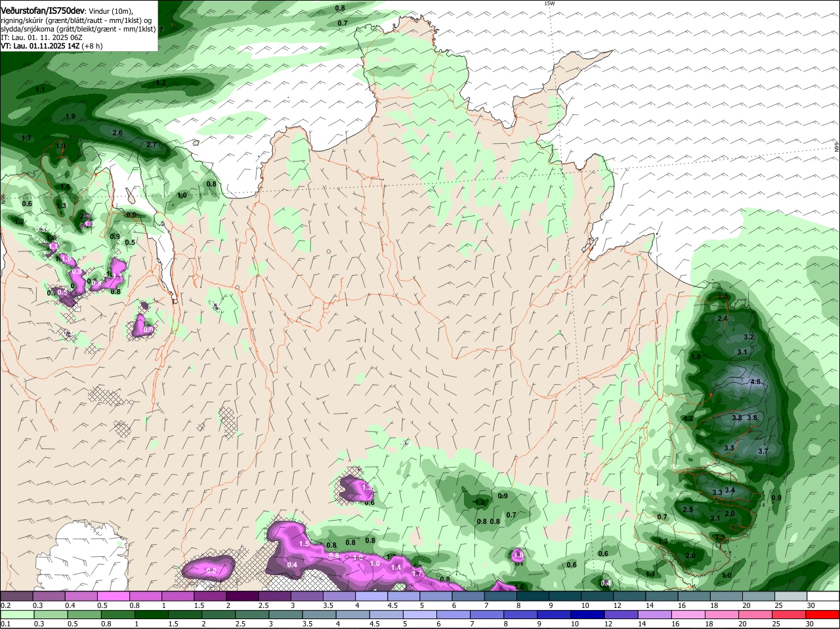Click the 'slydda/snjókoma' legend description line
This screenshot has width=840, height=629.
pyautogui.click(x=78, y=28)
